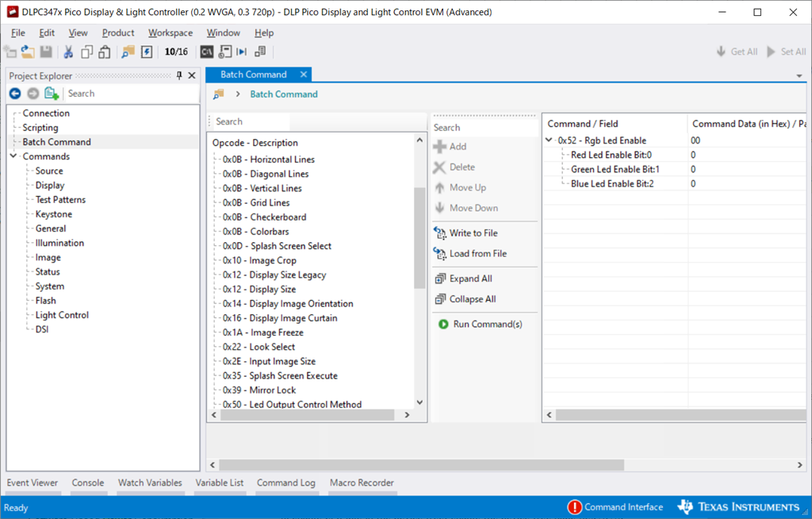812x519 pixels.
Task: Open the Edit menu
Action: (47, 33)
